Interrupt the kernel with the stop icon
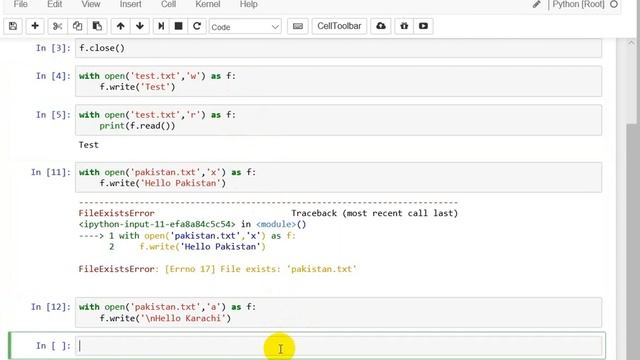 click(x=178, y=26)
